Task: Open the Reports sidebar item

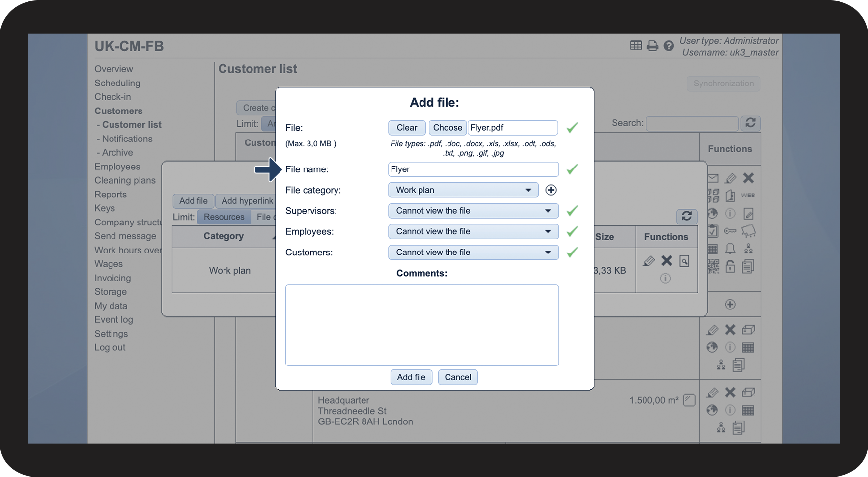Action: [x=111, y=195]
